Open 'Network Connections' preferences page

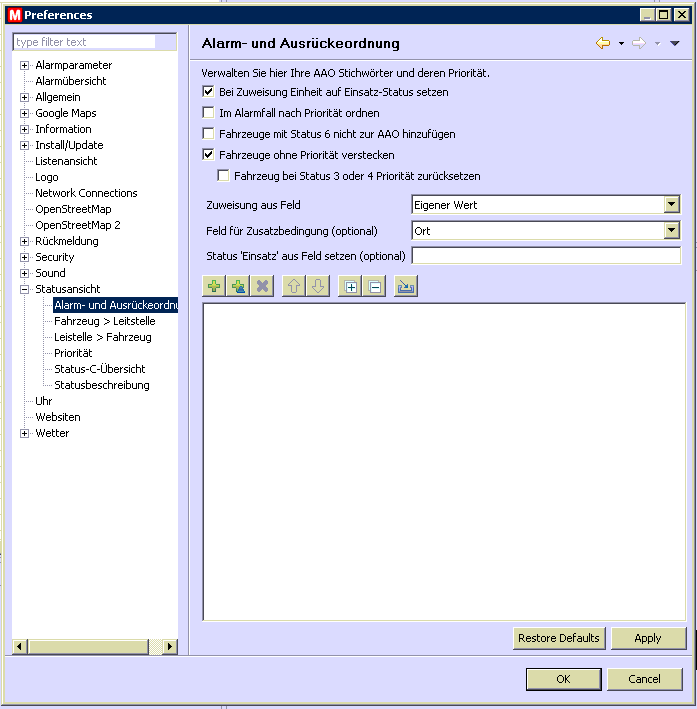[86, 193]
